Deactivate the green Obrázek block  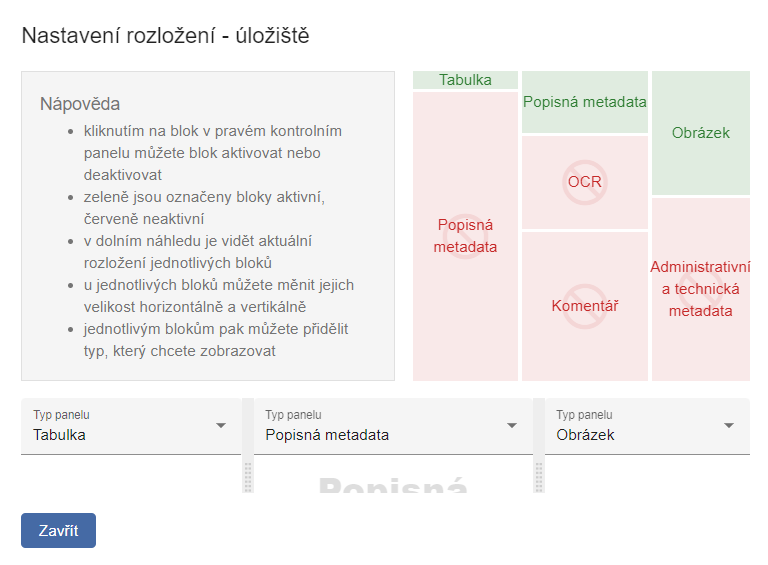click(x=701, y=133)
